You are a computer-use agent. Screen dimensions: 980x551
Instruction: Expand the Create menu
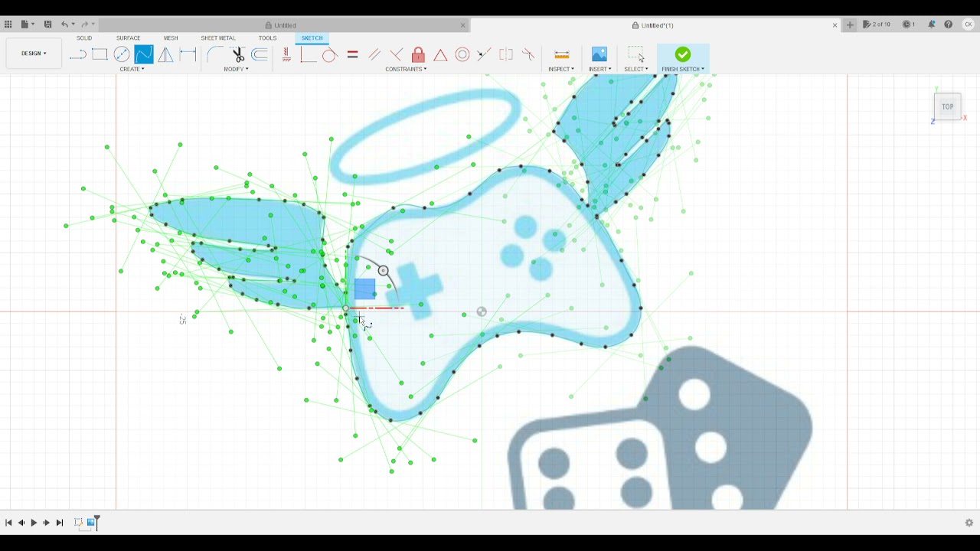[133, 69]
